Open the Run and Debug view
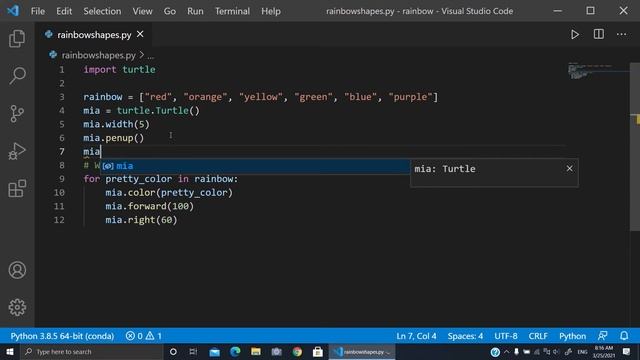 17,151
